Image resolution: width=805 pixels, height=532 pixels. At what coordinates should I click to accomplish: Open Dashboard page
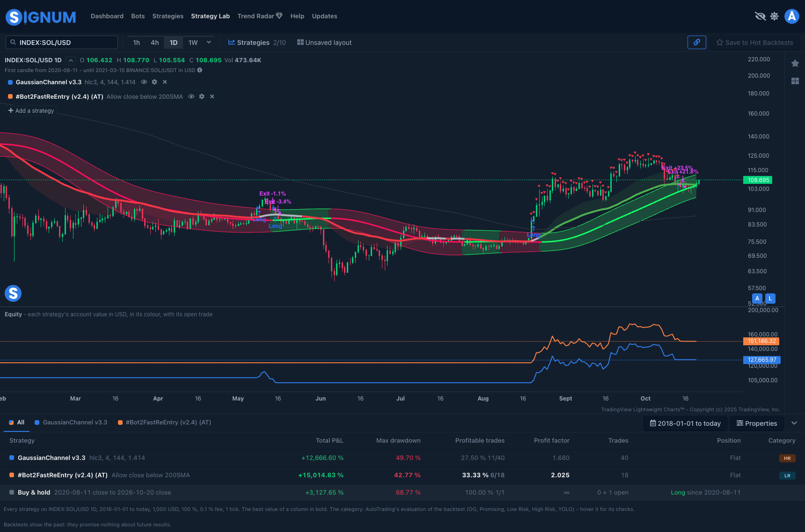click(x=107, y=16)
